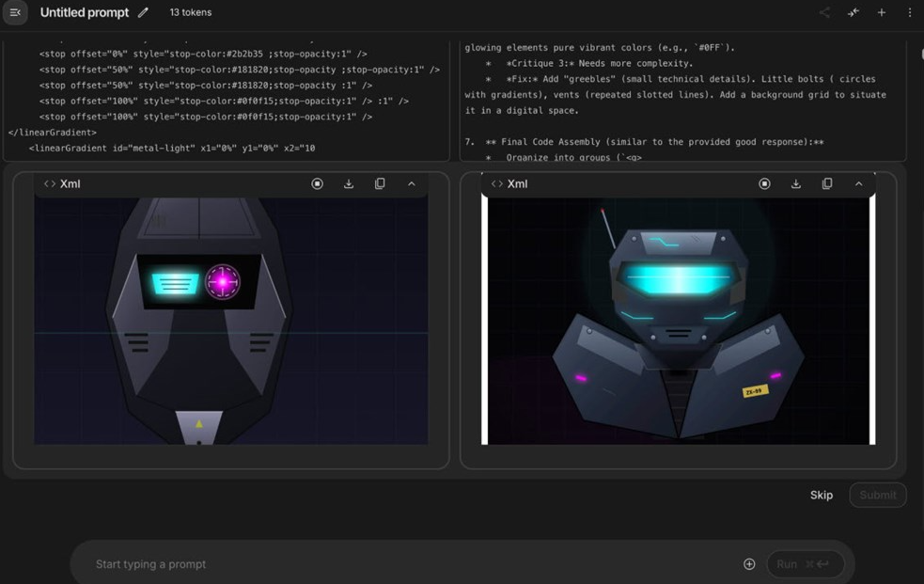Copy the left Xml code block

tap(380, 184)
